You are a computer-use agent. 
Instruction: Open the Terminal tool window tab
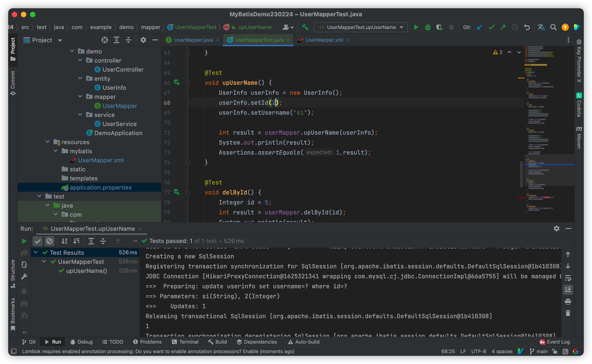(x=185, y=342)
